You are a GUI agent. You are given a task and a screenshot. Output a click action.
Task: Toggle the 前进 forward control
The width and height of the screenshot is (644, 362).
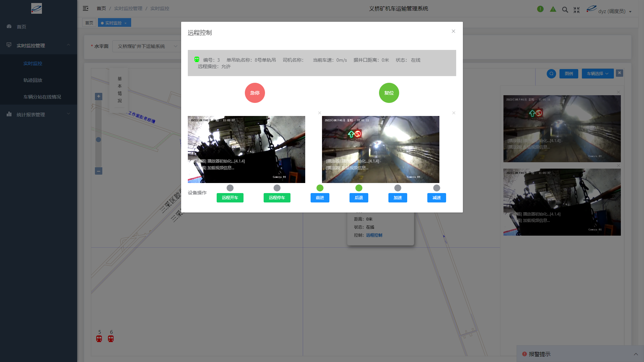point(320,198)
